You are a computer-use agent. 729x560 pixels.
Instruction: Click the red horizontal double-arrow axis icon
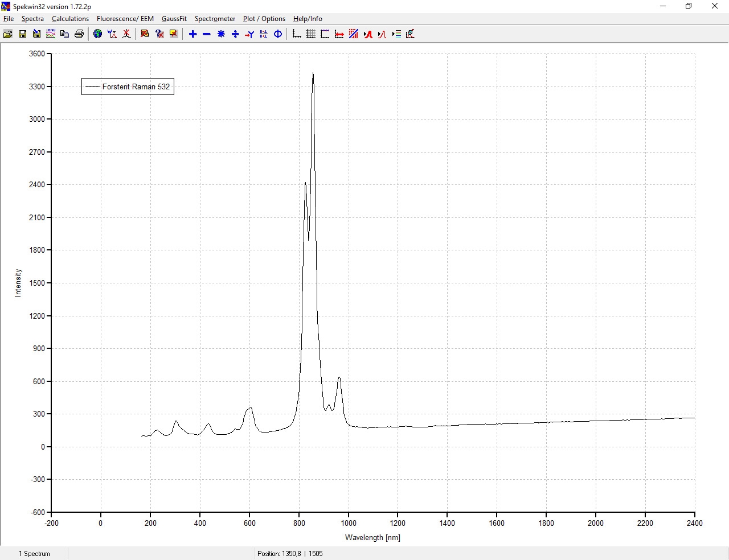click(339, 34)
